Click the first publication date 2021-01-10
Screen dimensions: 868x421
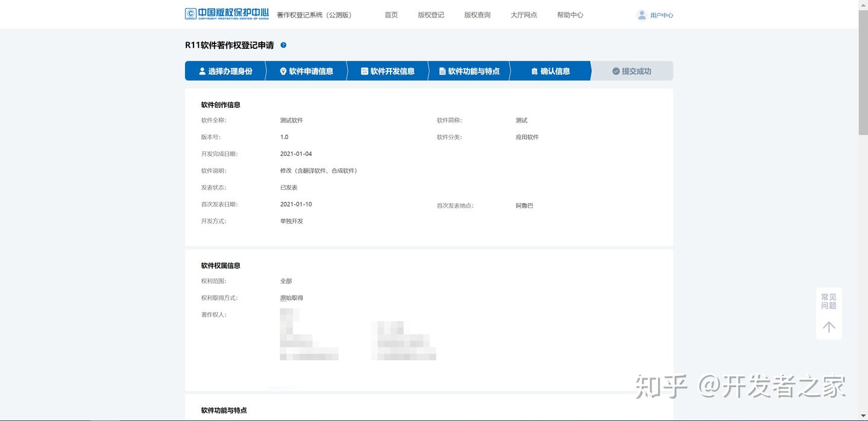(x=296, y=205)
